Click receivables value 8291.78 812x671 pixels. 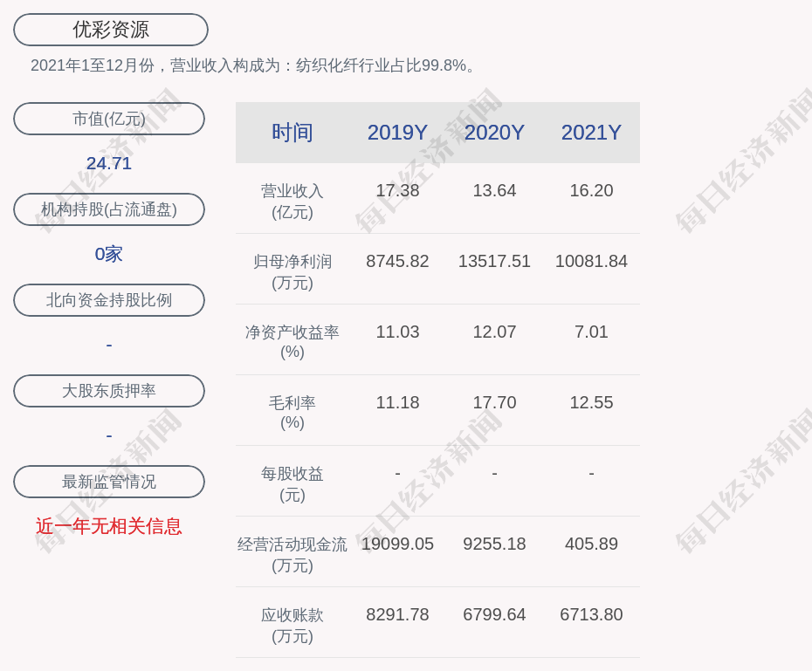pos(397,614)
